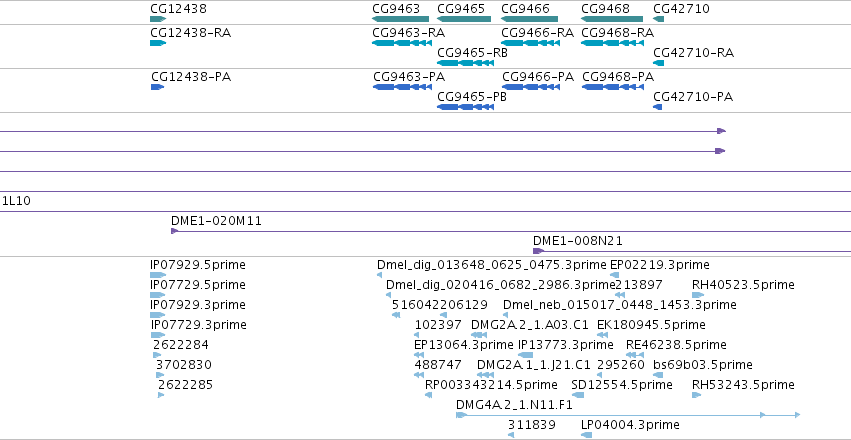Open the IP07929.5prime EST label
This screenshot has height=440, width=851.
pos(198,265)
